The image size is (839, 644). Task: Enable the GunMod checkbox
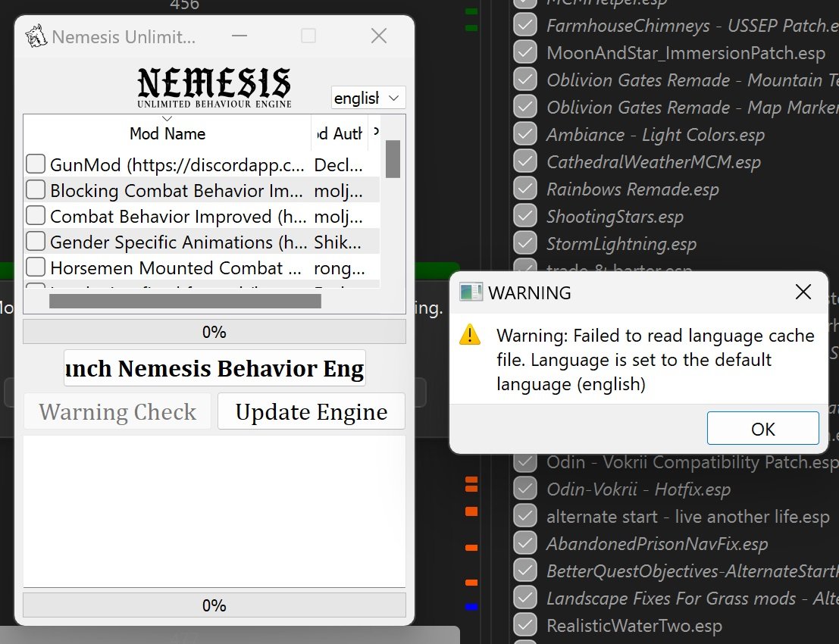click(36, 164)
